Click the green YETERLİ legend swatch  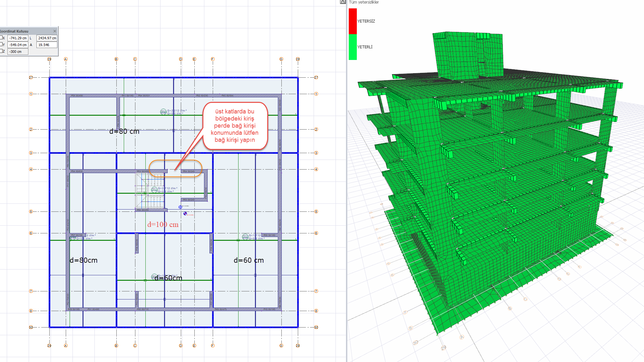click(x=353, y=47)
